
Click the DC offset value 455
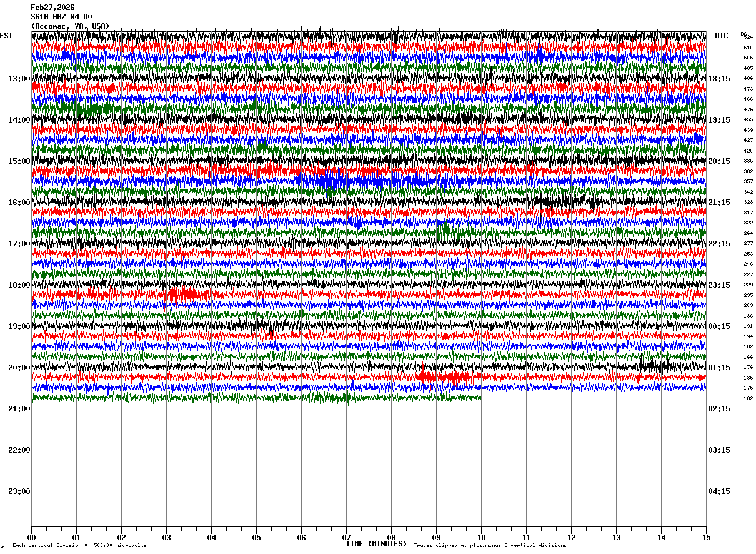(749, 120)
